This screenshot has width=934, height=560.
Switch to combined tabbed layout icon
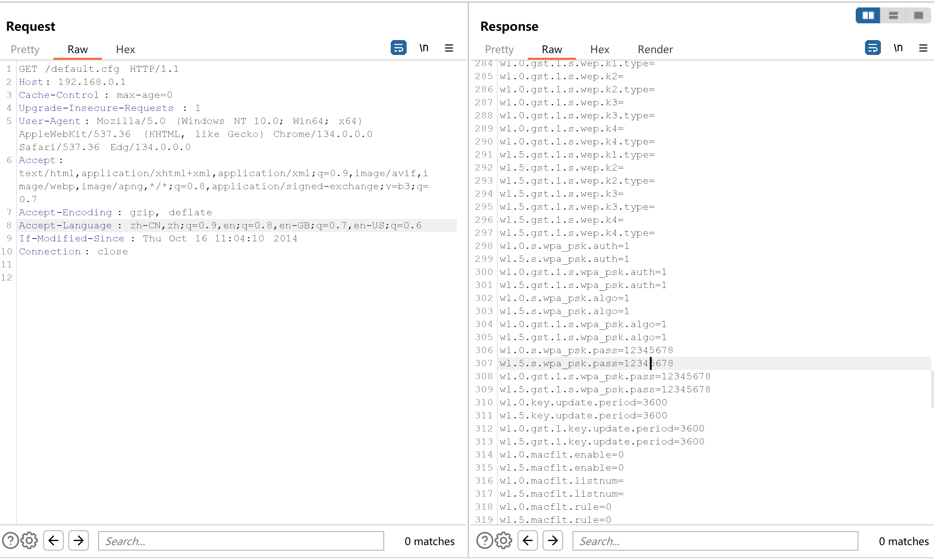(x=918, y=16)
